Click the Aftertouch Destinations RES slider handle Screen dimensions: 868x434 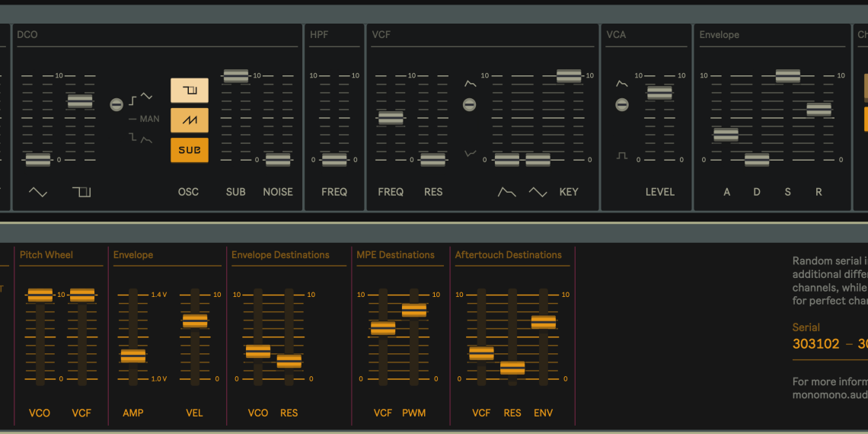[512, 369]
